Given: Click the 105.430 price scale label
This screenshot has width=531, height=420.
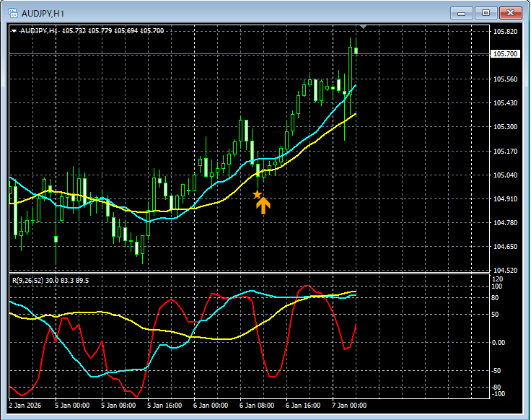Looking at the screenshot, I should 505,103.
